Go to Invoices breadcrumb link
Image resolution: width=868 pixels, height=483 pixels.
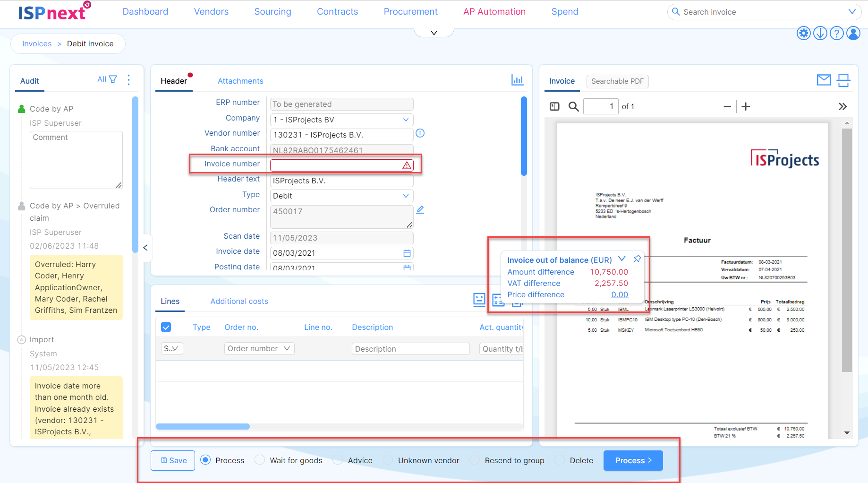[x=37, y=44]
